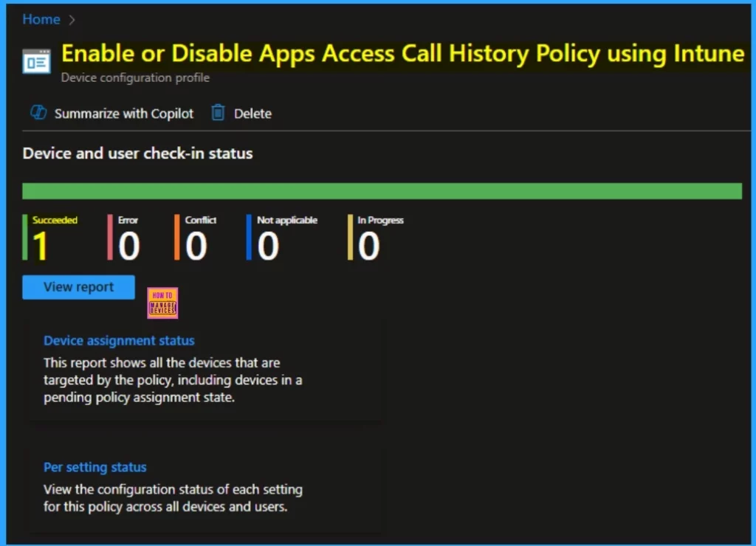Delete the configuration profile

(252, 114)
